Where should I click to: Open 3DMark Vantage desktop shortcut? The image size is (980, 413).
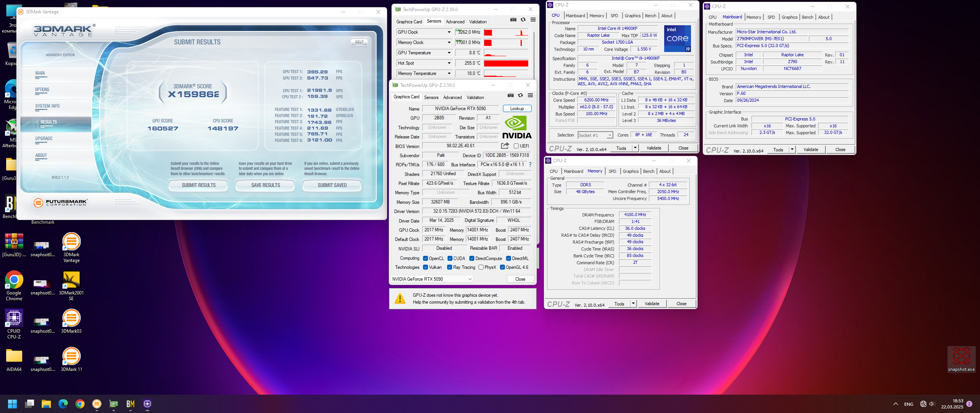[x=72, y=247]
